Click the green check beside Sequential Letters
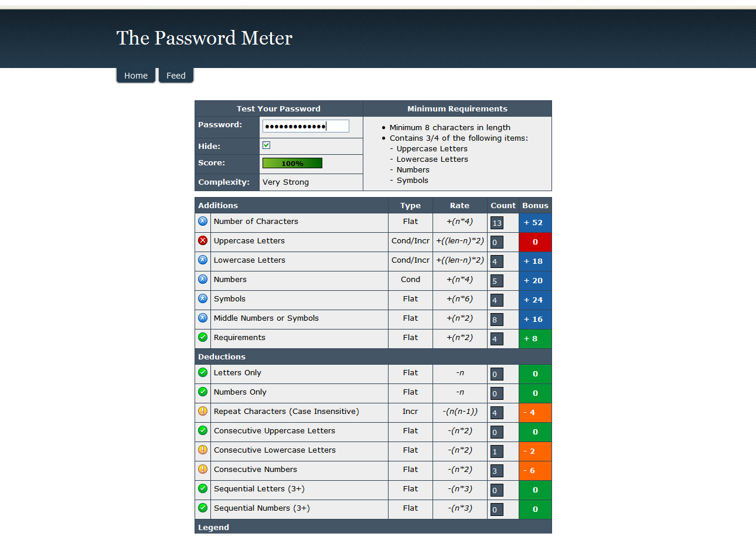Screen dimensions: 756x540 [x=203, y=488]
